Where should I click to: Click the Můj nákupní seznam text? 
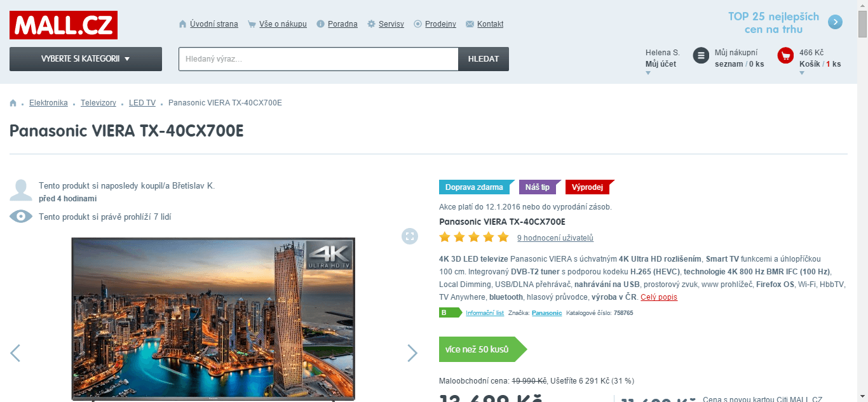tap(739, 58)
